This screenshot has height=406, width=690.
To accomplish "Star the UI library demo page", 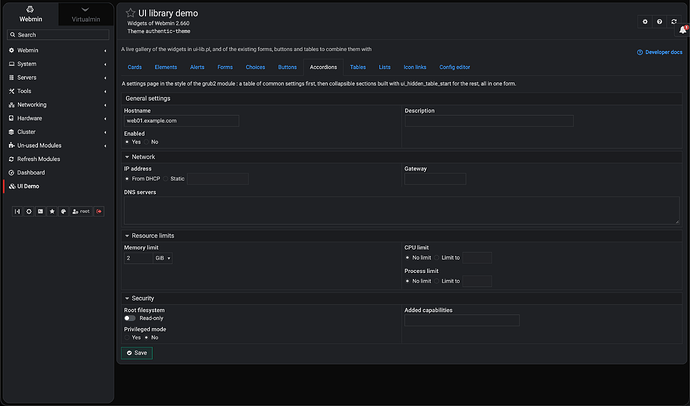I will (130, 13).
